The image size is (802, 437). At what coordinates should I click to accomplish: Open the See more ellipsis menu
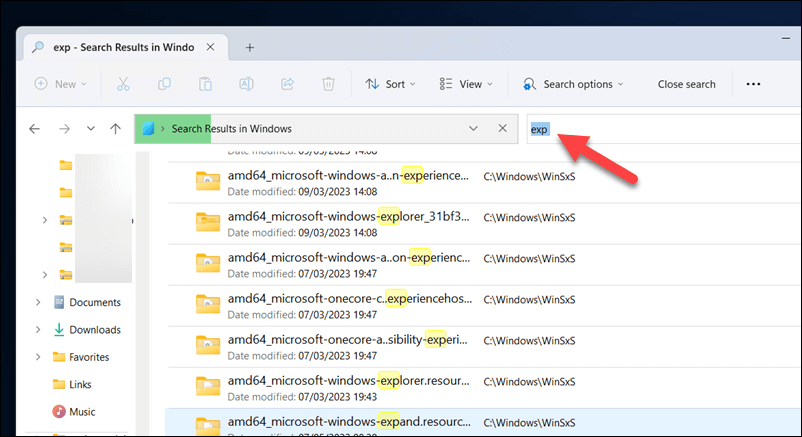[753, 84]
